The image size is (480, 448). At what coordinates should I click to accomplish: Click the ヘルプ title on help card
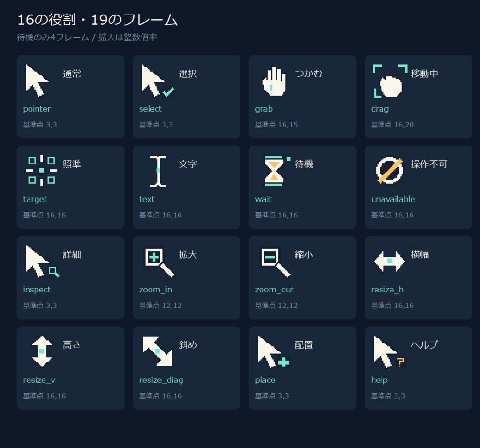[x=425, y=345]
